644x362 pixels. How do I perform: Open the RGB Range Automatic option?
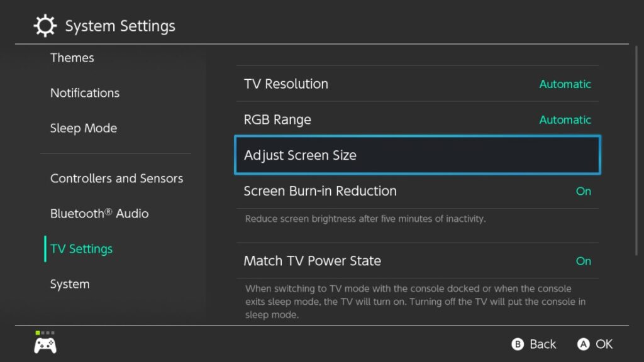565,120
